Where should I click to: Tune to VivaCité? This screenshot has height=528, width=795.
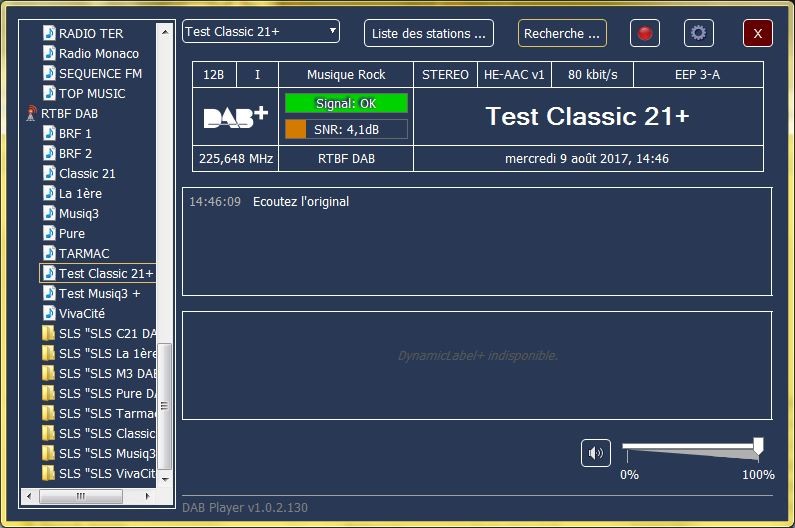tap(75, 313)
